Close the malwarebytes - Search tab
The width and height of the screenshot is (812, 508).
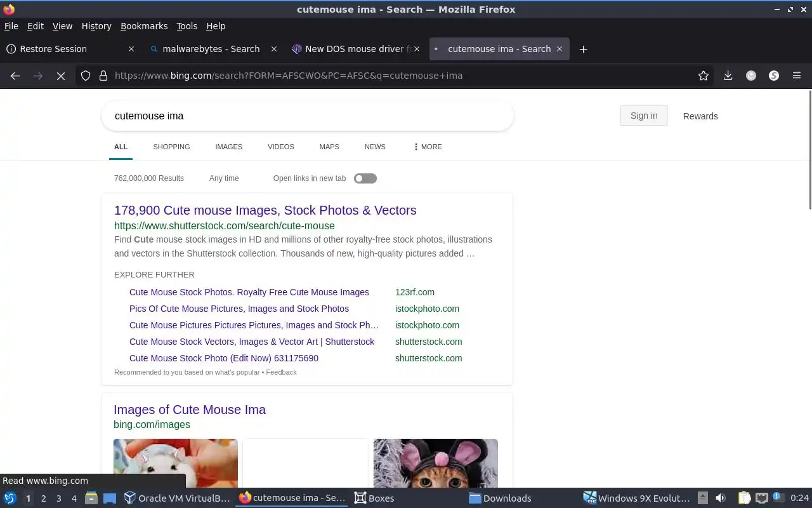[x=274, y=49]
